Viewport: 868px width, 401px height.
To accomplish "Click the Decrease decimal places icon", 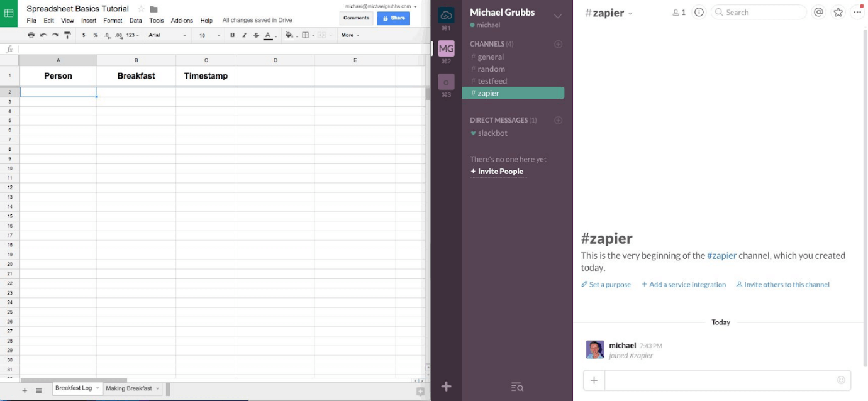I will click(x=108, y=35).
